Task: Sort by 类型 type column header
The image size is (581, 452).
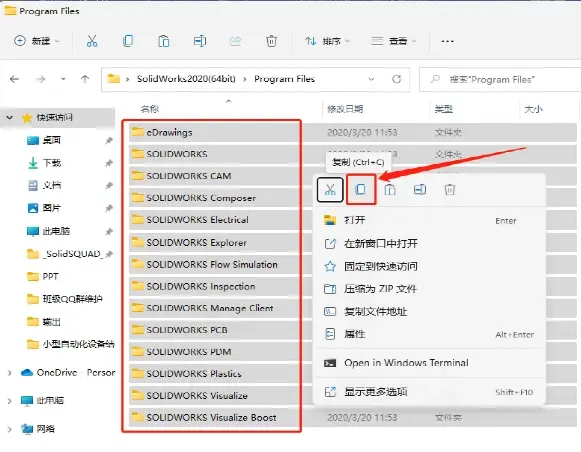Action: coord(444,109)
